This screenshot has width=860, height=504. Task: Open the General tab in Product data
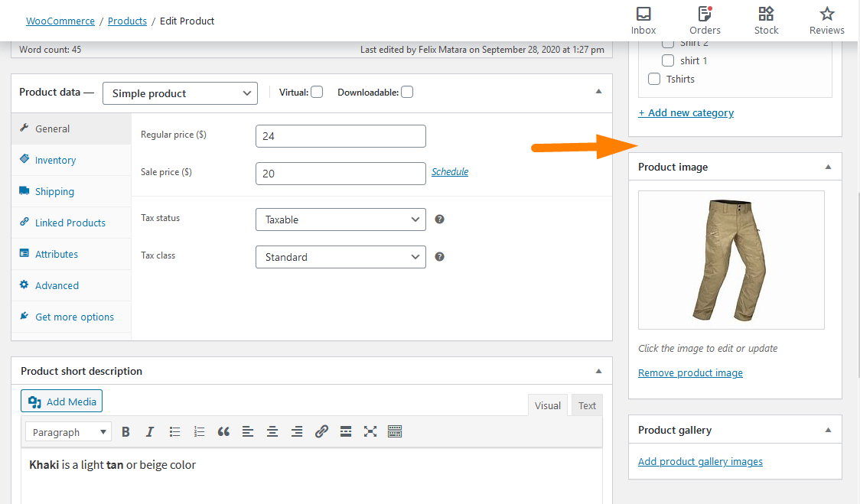pyautogui.click(x=71, y=129)
